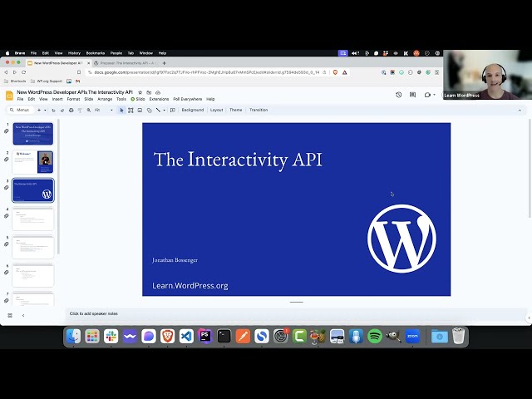Select the arrow cursor Select tool
Screen dimensions: 532x399
[x=121, y=111]
